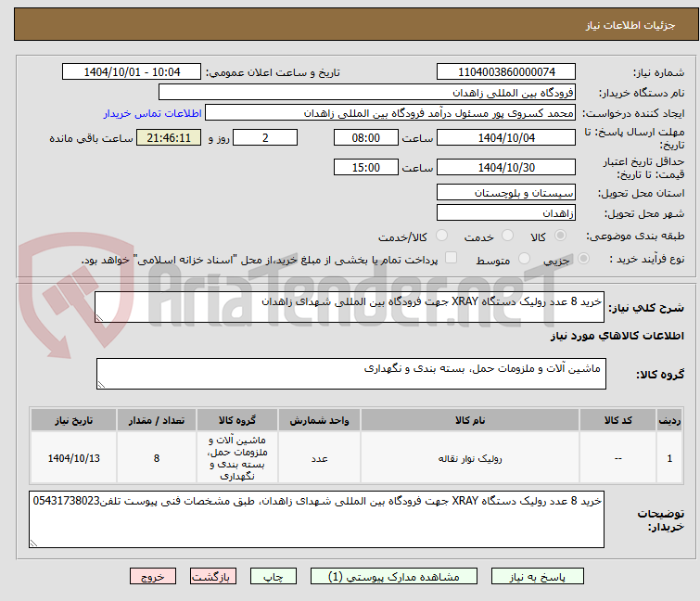700x601 pixels.
Task: Click the need date cell 1404/10/13
Action: click(73, 458)
